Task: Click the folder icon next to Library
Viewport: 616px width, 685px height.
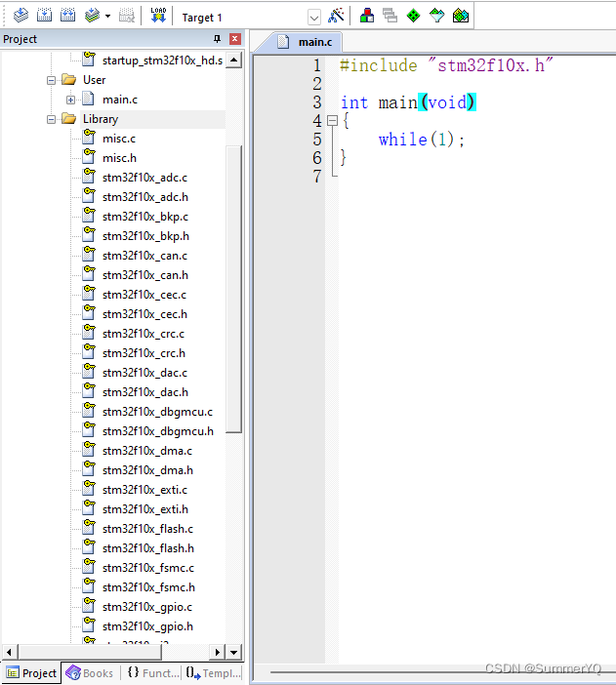Action: tap(68, 118)
